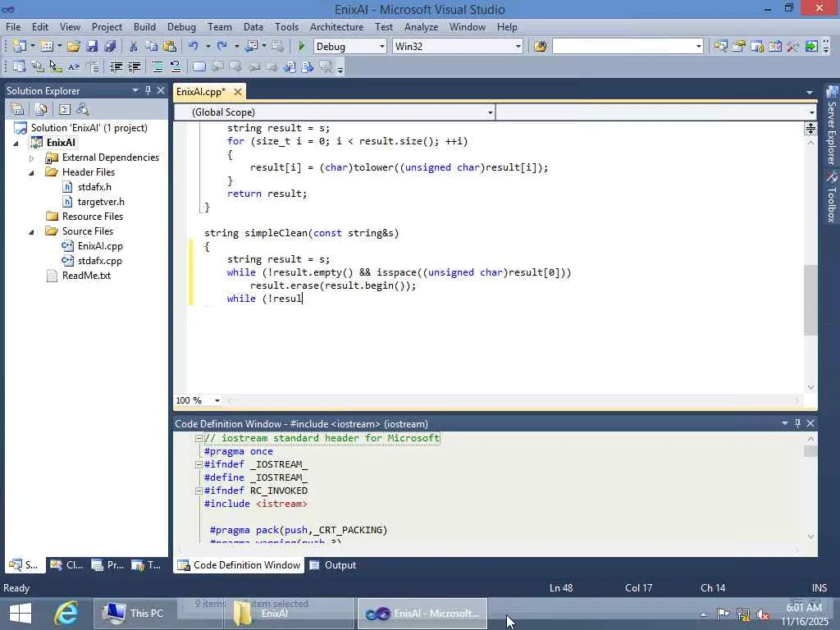Toggle auto-hide pin on Solution Explorer
Screen dimensions: 840x630
(148, 90)
